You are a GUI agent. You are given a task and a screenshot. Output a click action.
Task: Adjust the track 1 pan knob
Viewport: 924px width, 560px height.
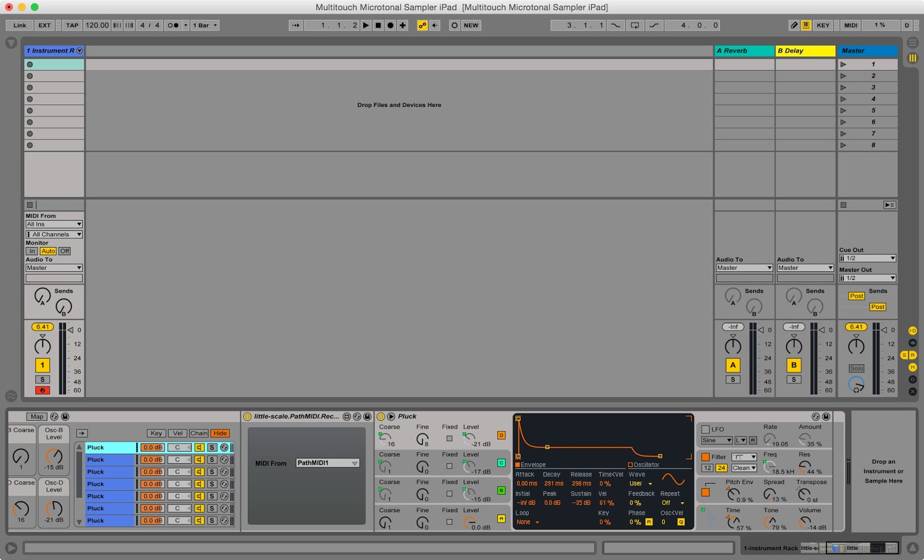(43, 346)
